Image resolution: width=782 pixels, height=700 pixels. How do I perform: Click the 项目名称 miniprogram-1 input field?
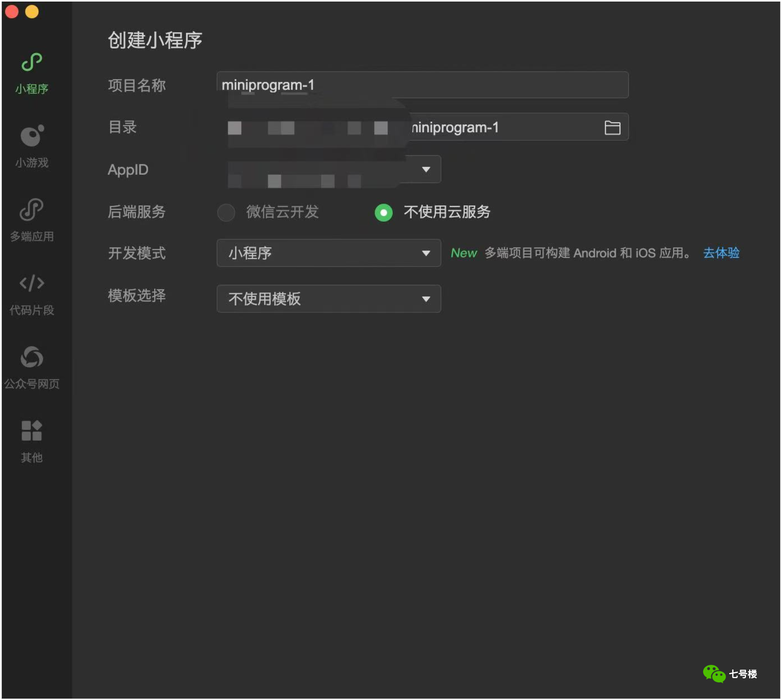(423, 85)
